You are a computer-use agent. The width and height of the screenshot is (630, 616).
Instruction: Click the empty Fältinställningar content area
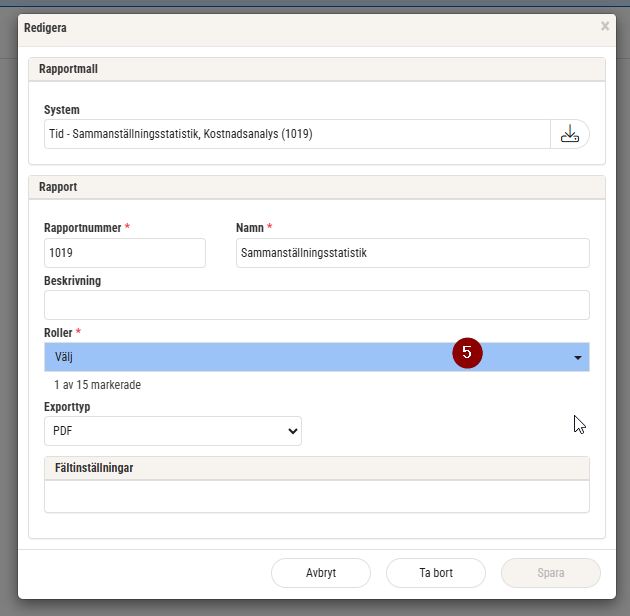[316, 496]
